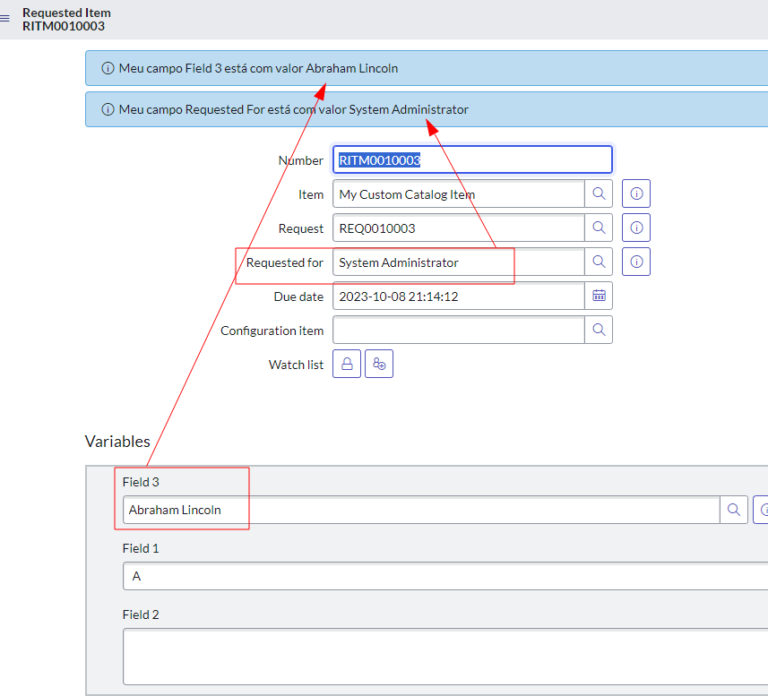
Task: Open the form context hamburger menu
Action: (6, 19)
